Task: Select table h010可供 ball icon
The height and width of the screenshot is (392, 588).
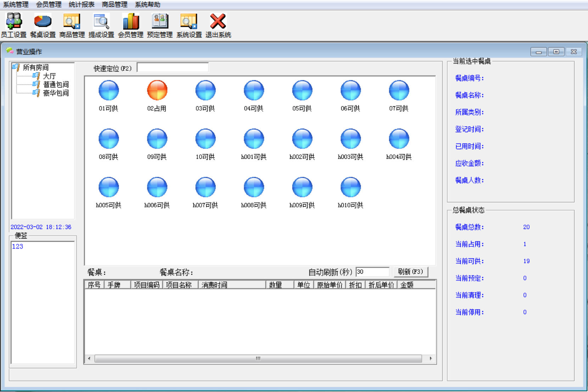Action: coord(351,187)
